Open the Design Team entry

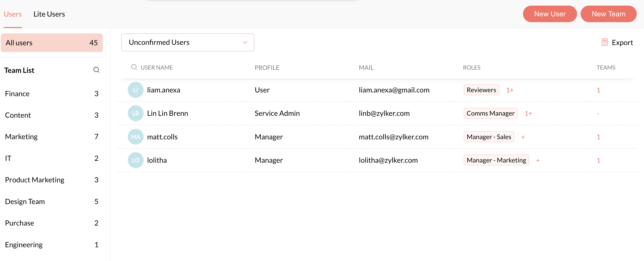click(x=25, y=201)
